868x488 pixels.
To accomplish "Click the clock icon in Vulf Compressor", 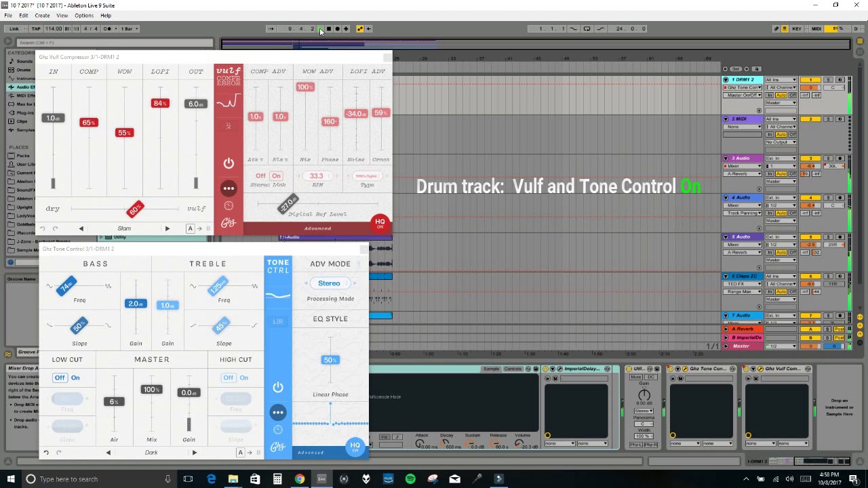I will pos(229,206).
